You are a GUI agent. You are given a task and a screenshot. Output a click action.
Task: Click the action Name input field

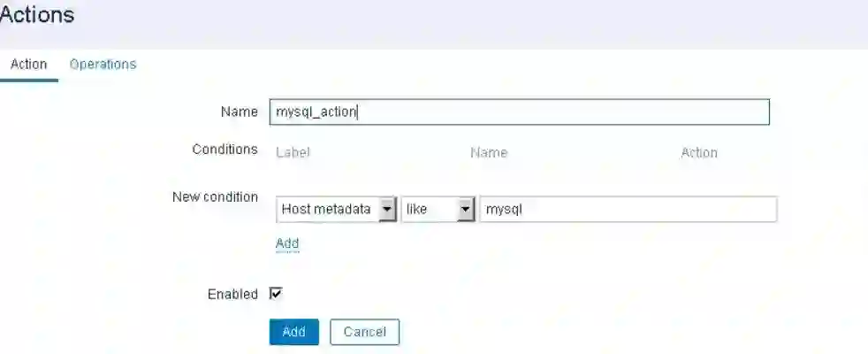click(519, 112)
